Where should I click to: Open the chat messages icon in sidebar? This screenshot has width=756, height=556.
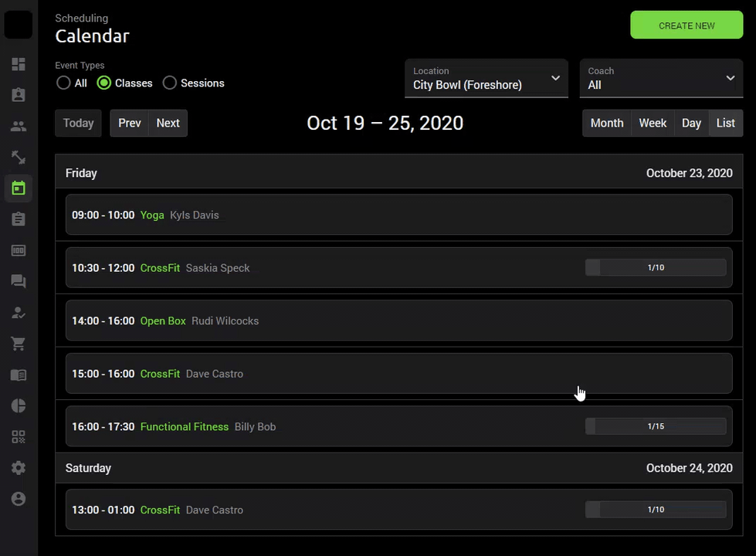pyautogui.click(x=19, y=281)
